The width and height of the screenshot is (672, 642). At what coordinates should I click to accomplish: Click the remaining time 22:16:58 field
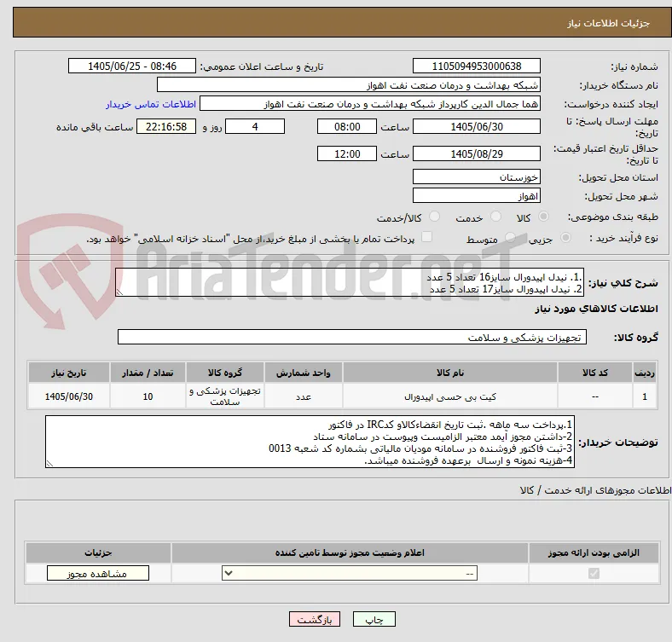(x=166, y=127)
